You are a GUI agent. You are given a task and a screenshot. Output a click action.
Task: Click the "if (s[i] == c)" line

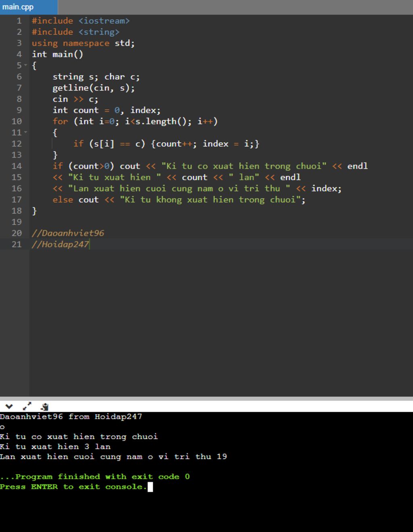point(166,144)
